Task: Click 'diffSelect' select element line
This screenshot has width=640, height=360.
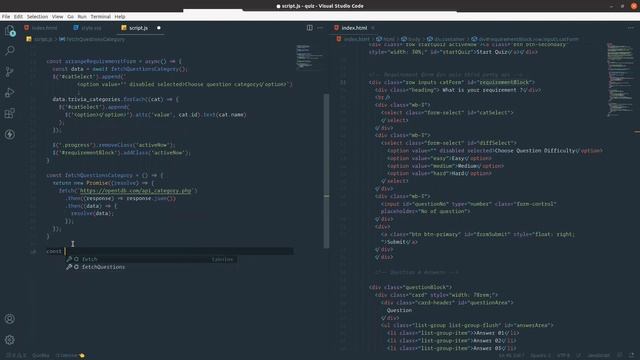Action: point(449,143)
